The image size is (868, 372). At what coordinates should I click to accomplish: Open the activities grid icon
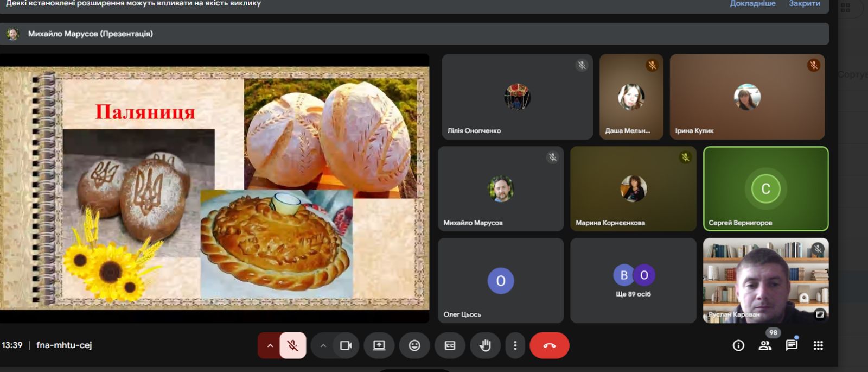[x=818, y=345]
